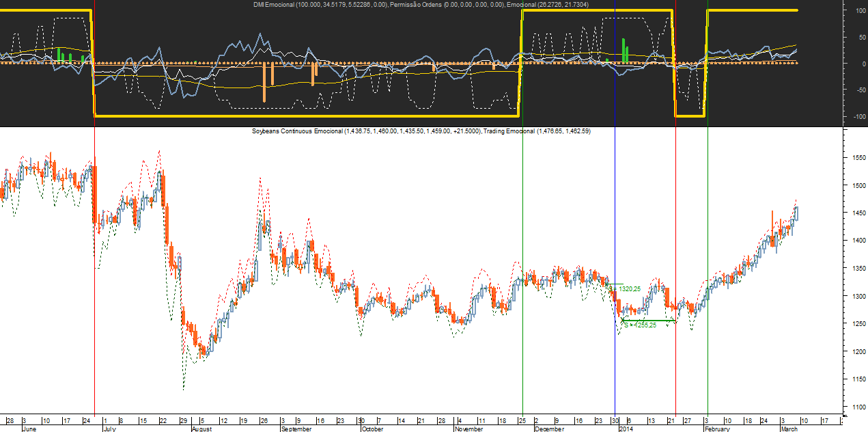Click the tall green histogram bar near December 30
Image resolution: width=868 pixels, height=432 pixels.
click(624, 51)
